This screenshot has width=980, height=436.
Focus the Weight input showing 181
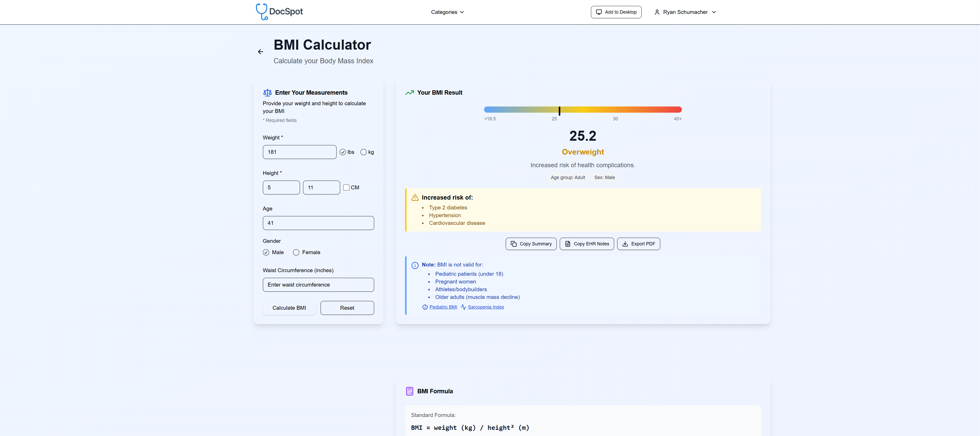[299, 152]
